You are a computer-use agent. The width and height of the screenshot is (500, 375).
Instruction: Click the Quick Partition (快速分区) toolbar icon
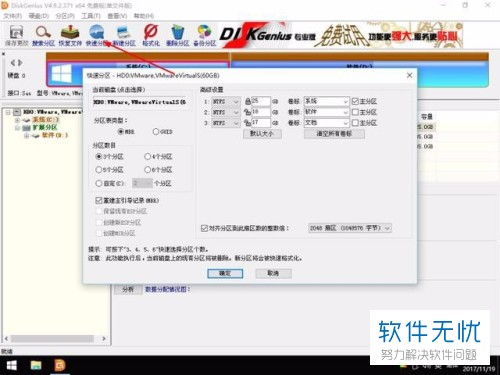click(x=97, y=35)
